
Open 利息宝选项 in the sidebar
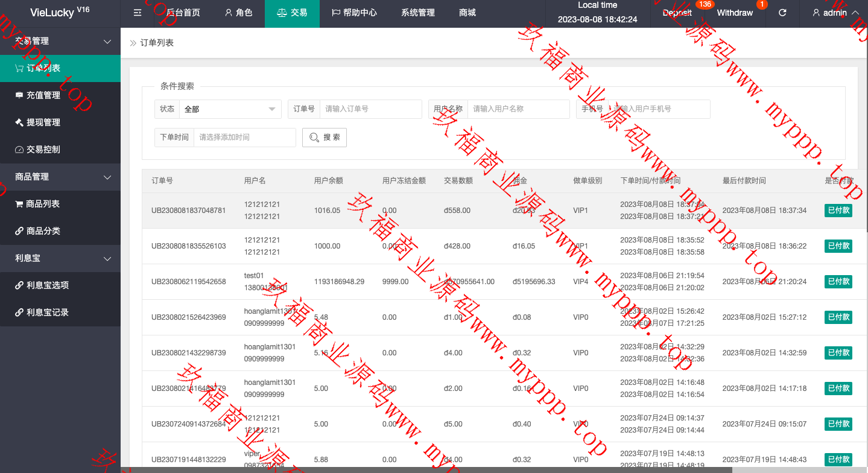(x=60, y=285)
